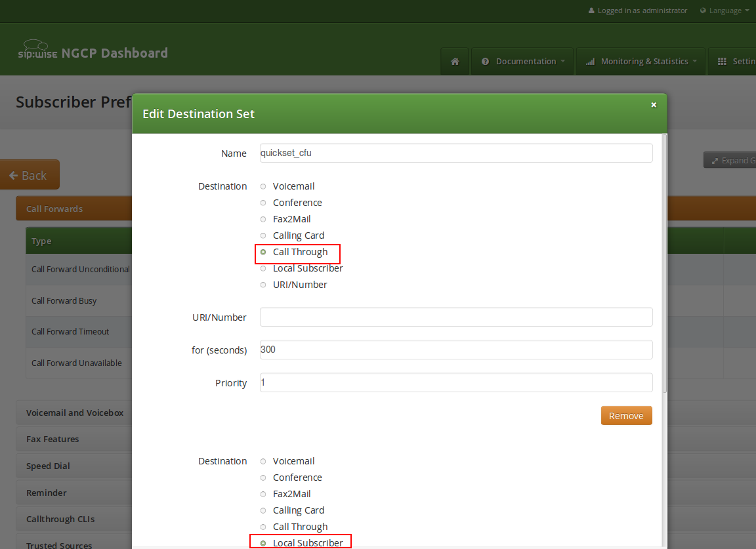756x549 pixels.
Task: Select the Voicemail destination option
Action: 262,186
